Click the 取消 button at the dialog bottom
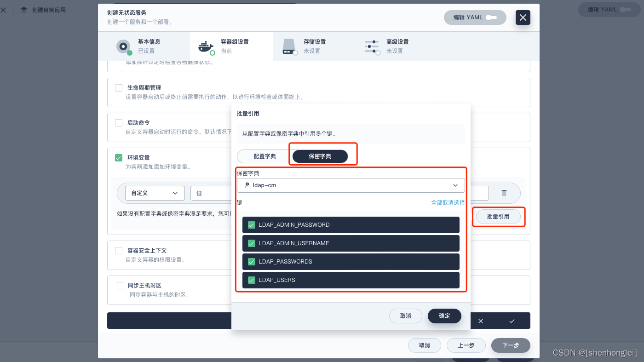 point(424,345)
